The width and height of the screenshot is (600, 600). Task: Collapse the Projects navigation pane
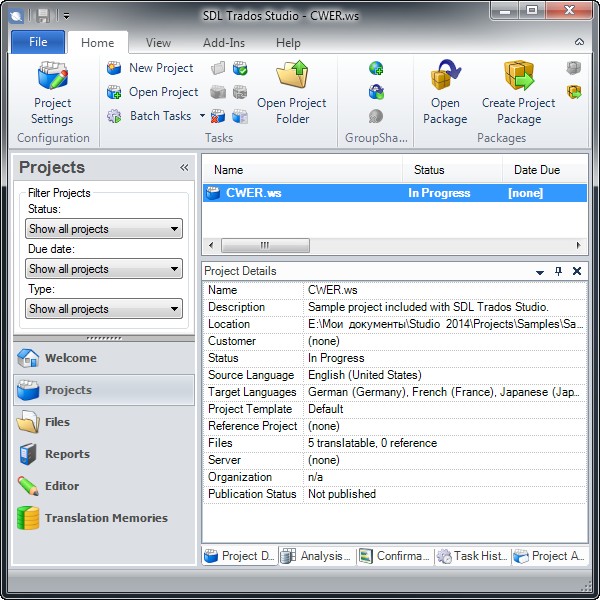(184, 168)
